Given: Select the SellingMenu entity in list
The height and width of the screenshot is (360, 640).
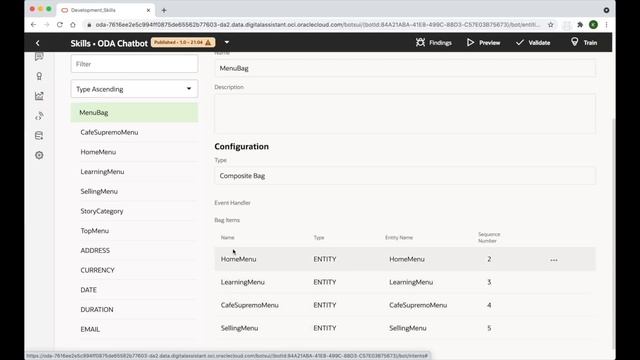Looking at the screenshot, I should pyautogui.click(x=134, y=191).
